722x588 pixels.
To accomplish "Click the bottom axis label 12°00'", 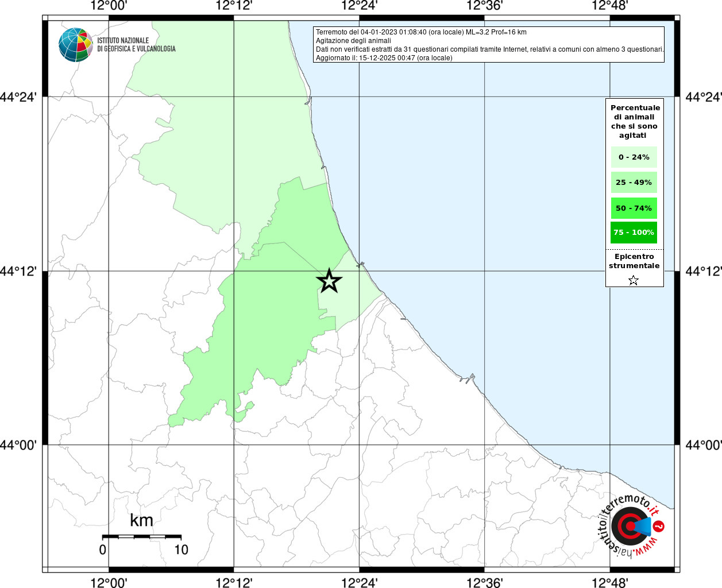I will 109,583.
